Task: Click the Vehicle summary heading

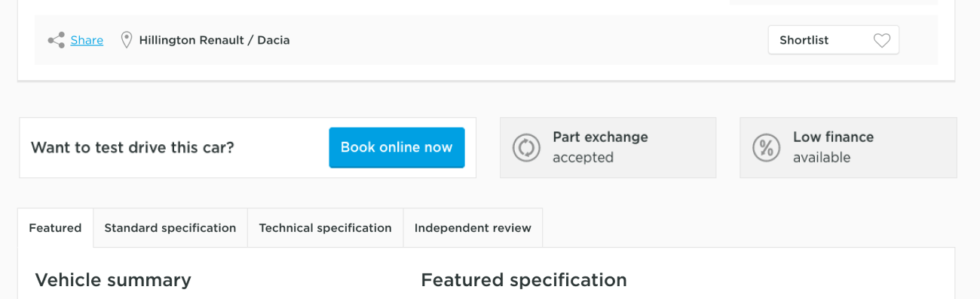Action: (x=113, y=280)
